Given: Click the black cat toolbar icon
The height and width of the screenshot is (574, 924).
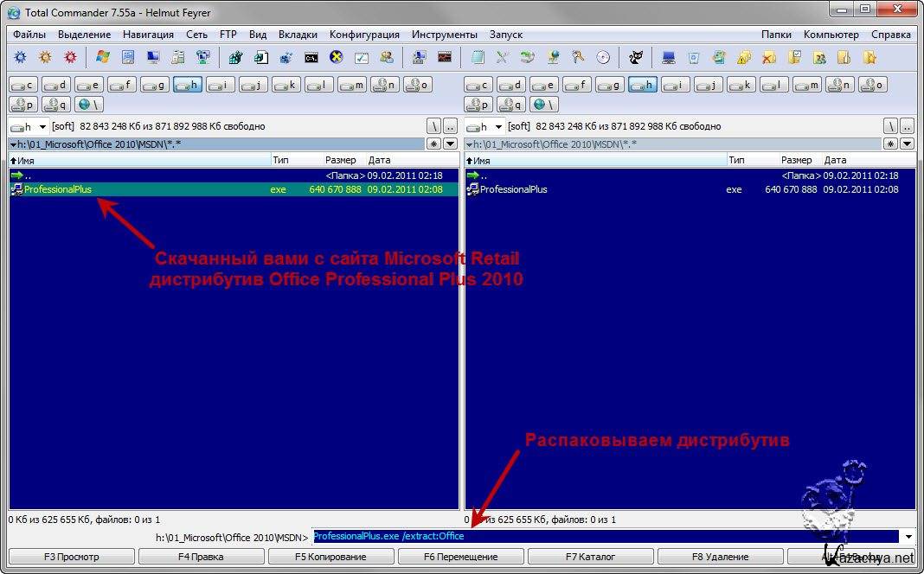Looking at the screenshot, I should [x=636, y=58].
